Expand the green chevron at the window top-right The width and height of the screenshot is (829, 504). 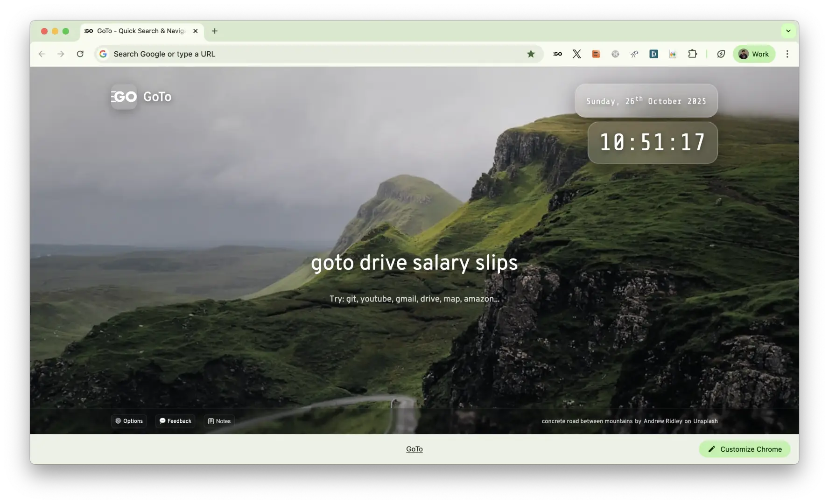[x=787, y=30]
